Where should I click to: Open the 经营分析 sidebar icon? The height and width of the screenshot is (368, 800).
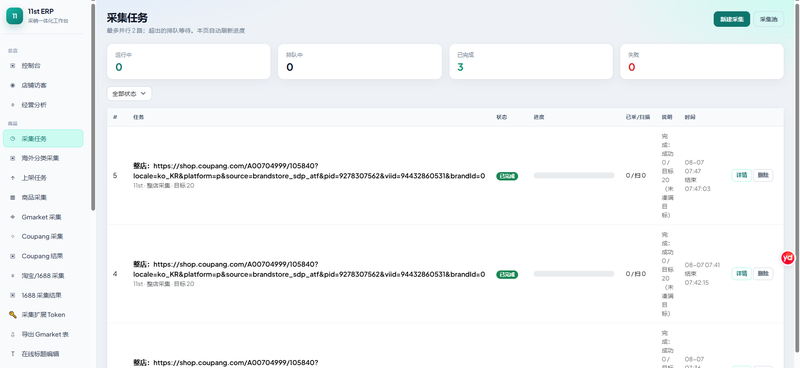[x=13, y=105]
